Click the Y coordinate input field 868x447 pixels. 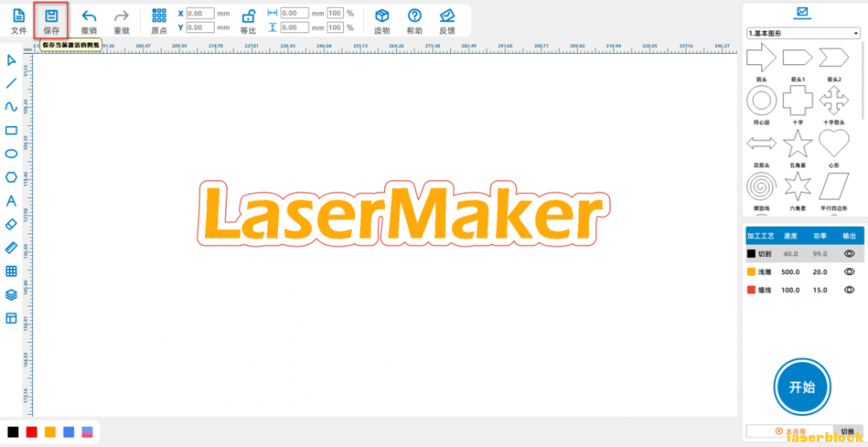tap(201, 27)
